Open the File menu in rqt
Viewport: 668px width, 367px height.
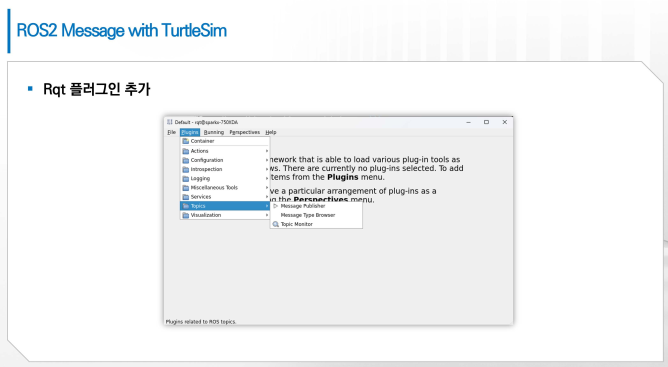[x=171, y=132]
